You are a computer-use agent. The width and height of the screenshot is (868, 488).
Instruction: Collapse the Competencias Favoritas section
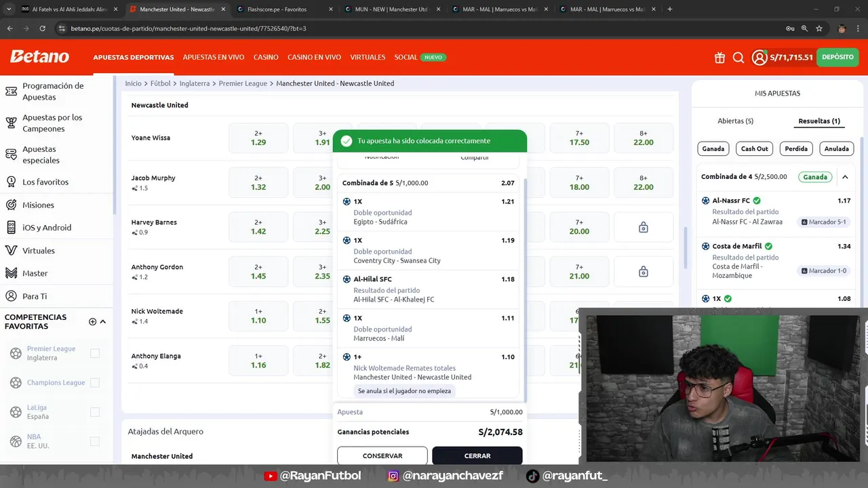[x=103, y=322]
